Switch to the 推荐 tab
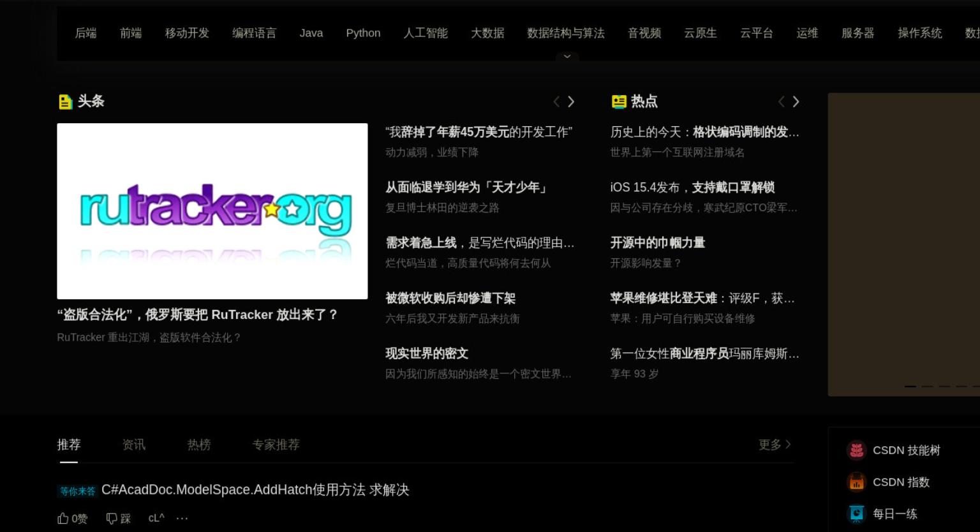980x532 pixels. 69,445
